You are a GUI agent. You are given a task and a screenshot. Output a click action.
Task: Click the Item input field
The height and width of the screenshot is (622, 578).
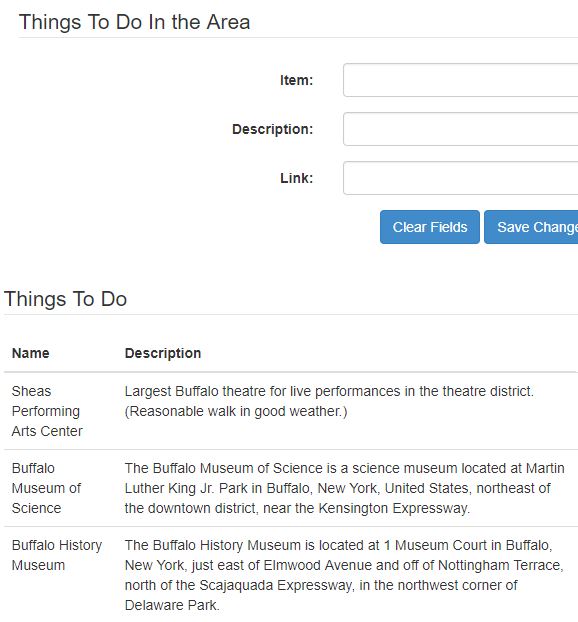(x=461, y=80)
